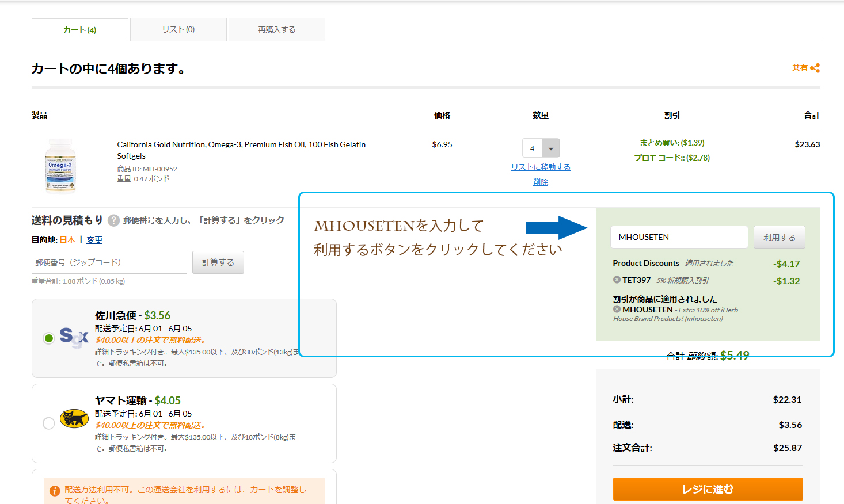Click the ヤマト運輸 price $4.05 heading
The width and height of the screenshot is (844, 504).
coord(168,400)
